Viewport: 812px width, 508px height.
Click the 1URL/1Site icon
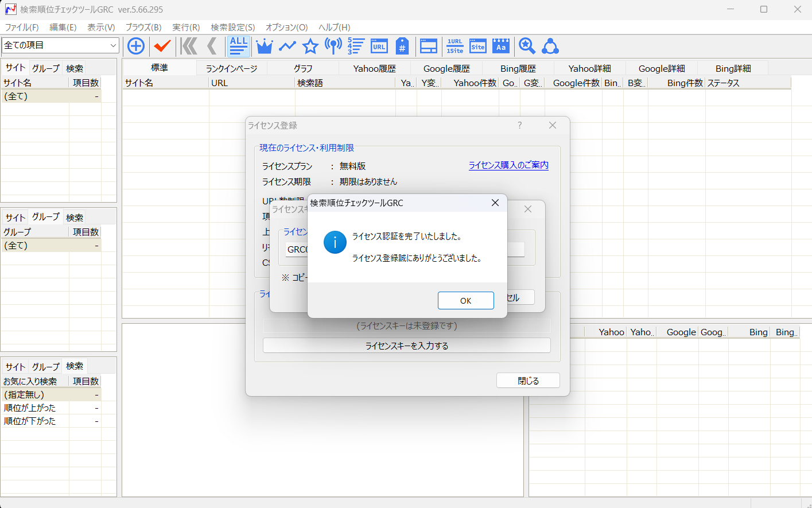(455, 46)
